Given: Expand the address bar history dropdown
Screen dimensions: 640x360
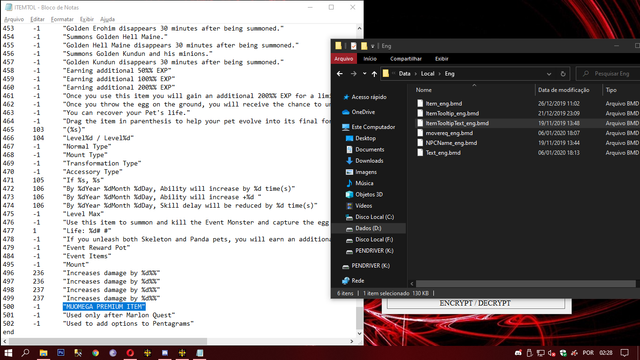Looking at the screenshot, I should [549, 74].
